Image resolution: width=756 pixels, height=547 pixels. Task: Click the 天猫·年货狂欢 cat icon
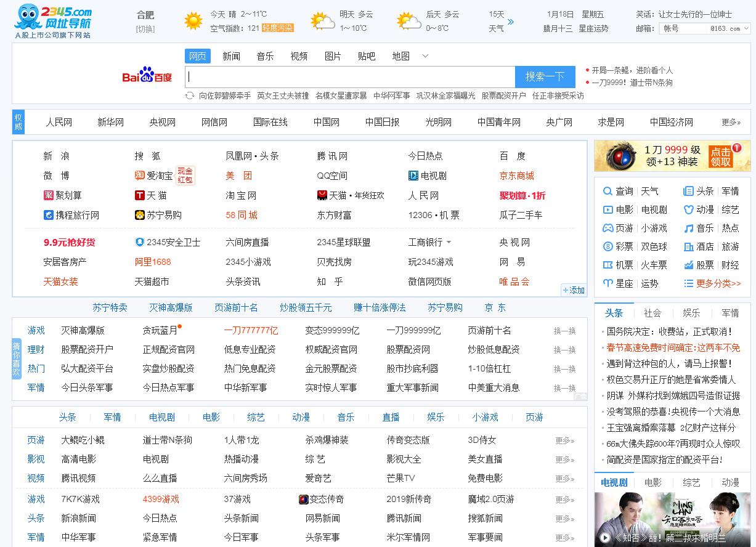322,195
